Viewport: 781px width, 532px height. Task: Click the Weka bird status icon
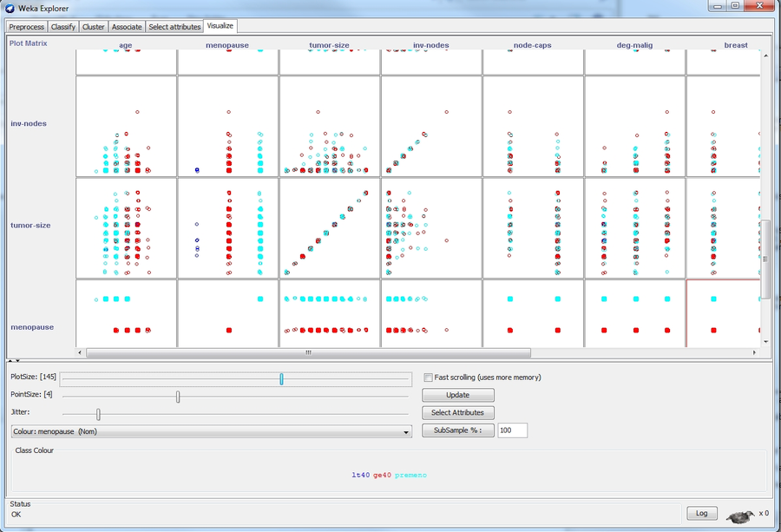[741, 516]
